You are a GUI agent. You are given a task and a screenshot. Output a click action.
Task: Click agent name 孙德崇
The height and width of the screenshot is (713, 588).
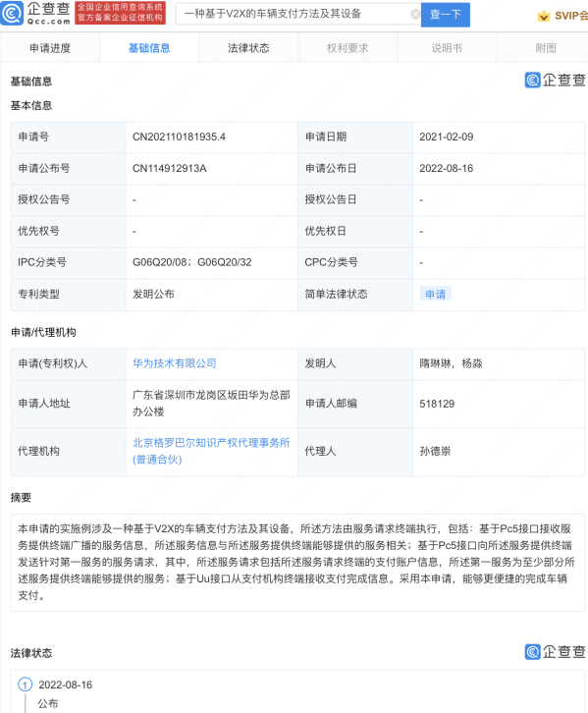(x=435, y=451)
